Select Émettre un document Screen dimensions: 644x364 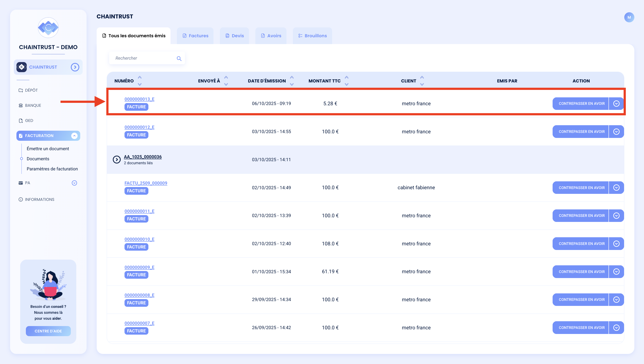tap(48, 149)
